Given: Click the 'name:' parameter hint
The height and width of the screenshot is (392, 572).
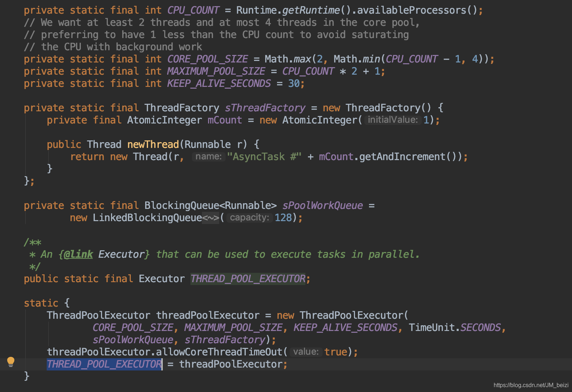Looking at the screenshot, I should pos(208,157).
